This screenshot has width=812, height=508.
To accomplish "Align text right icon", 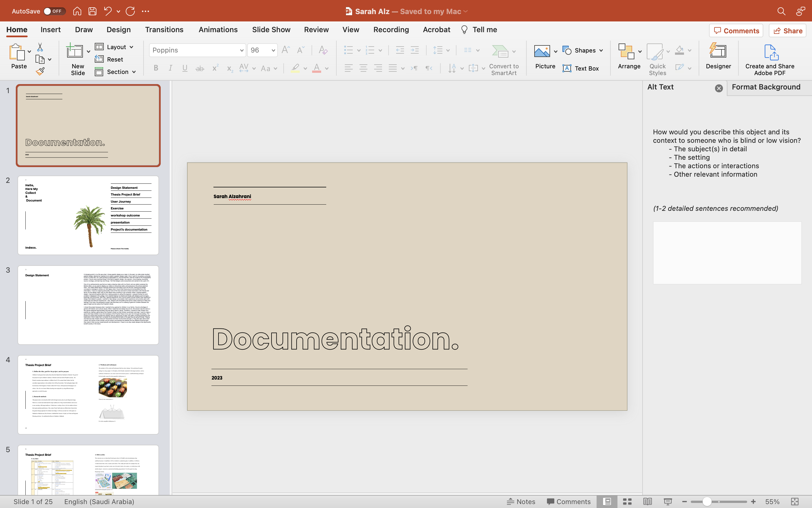I will pos(378,68).
